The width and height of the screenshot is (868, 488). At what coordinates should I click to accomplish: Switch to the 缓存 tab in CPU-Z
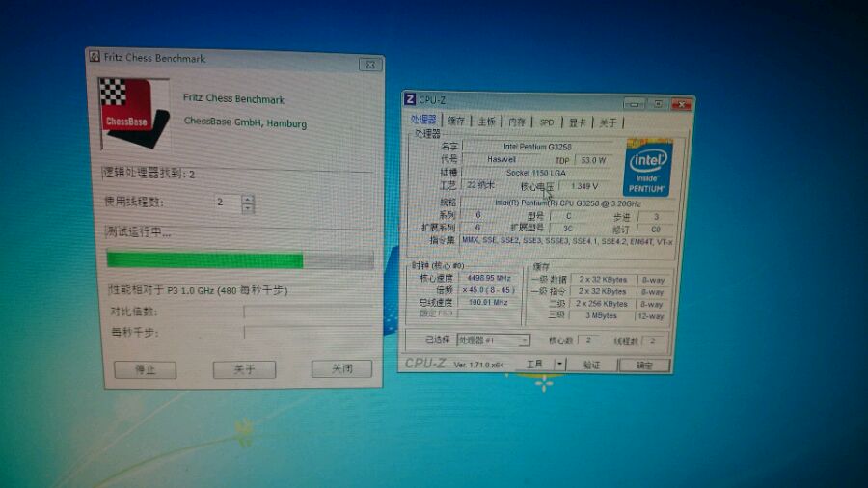click(456, 122)
